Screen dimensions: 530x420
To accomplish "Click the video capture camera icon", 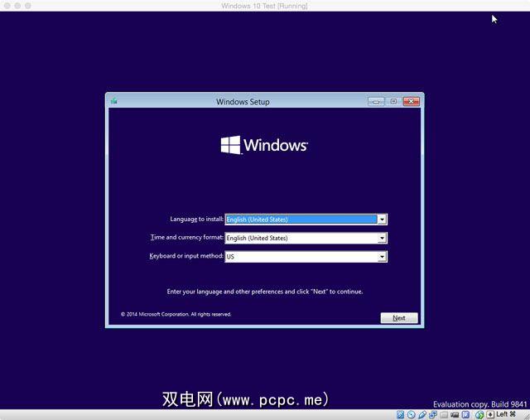I will [x=455, y=414].
